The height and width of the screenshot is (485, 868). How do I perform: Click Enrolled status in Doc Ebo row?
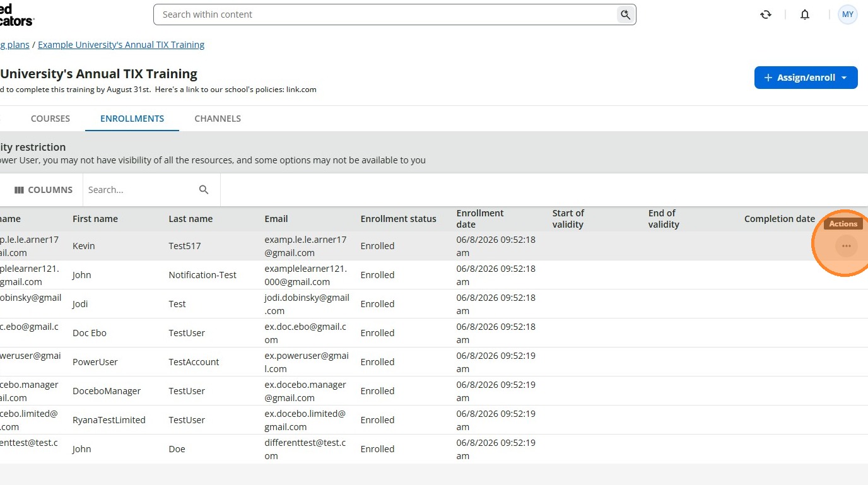377,333
